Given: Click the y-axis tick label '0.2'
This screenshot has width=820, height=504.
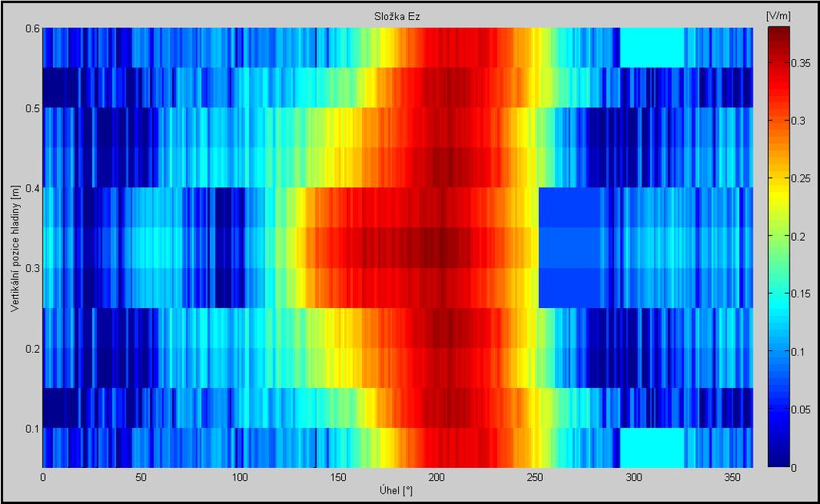Looking at the screenshot, I should click(x=32, y=349).
